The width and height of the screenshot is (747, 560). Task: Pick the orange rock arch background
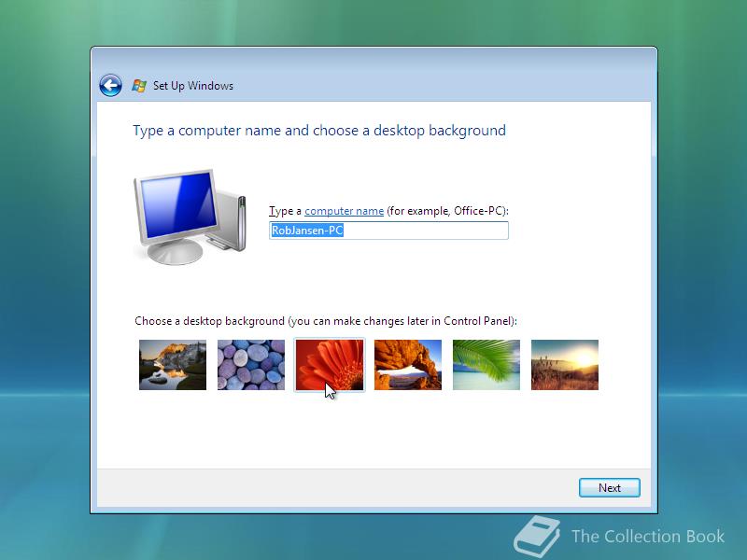pos(408,365)
